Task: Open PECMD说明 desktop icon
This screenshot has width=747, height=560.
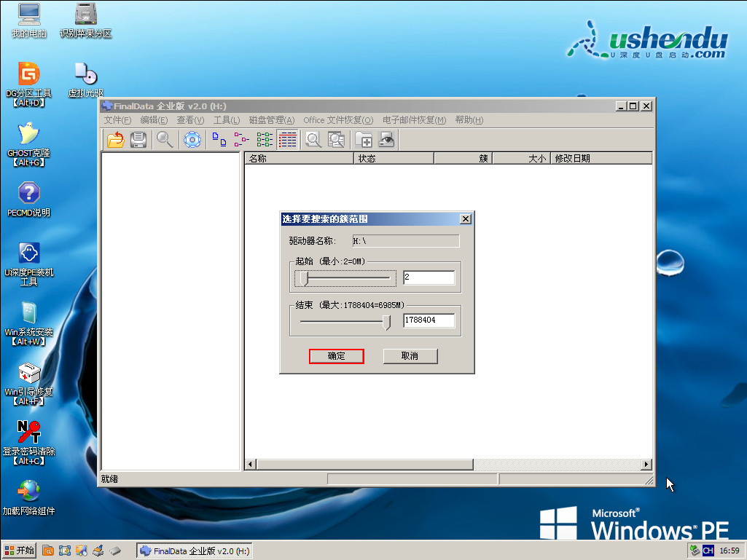Action: pos(29,199)
